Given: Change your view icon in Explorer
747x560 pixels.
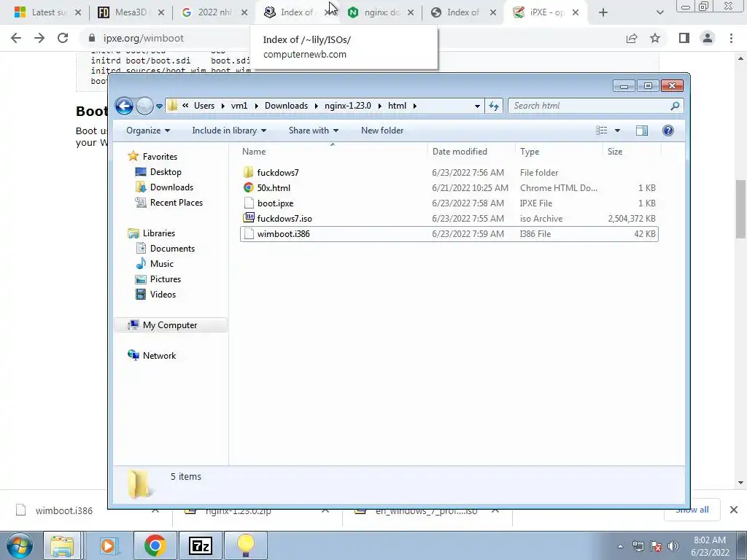Looking at the screenshot, I should [602, 131].
